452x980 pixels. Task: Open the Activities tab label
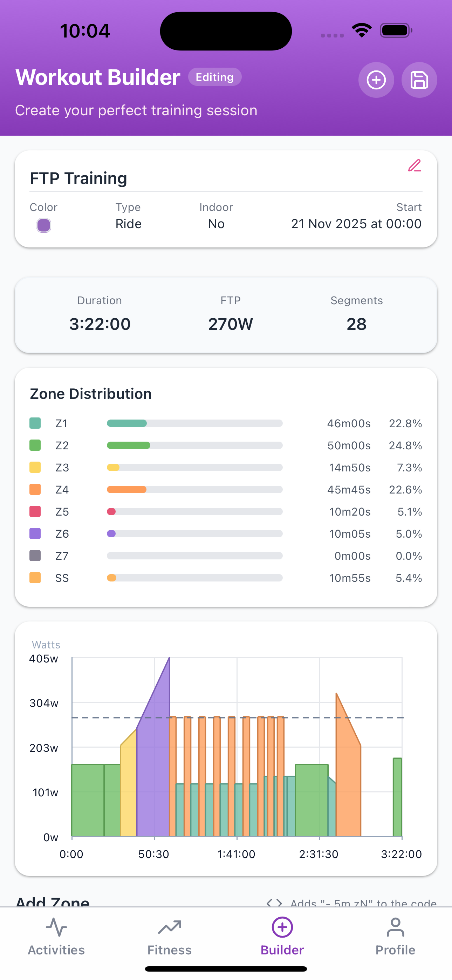(x=56, y=950)
